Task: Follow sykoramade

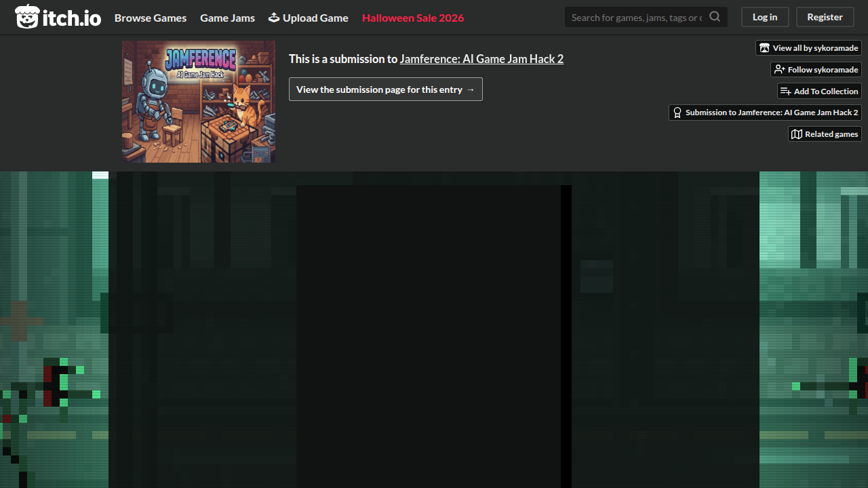Action: [816, 70]
